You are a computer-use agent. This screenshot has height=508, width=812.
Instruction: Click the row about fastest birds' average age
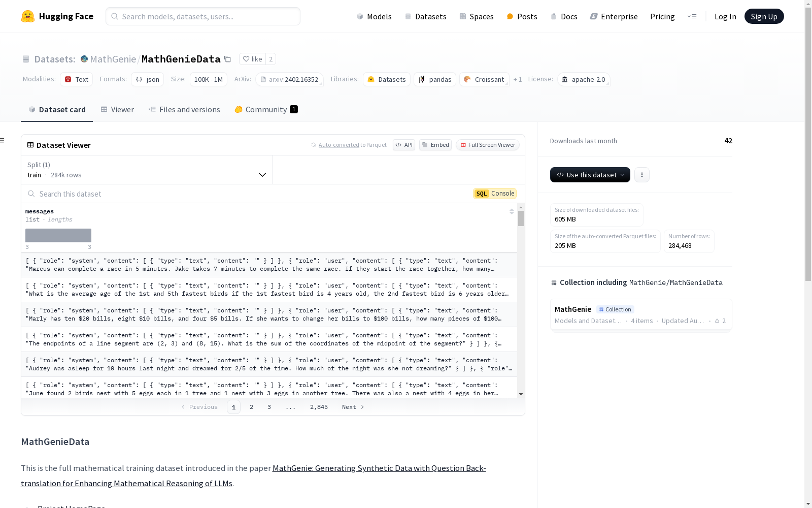pos(269,290)
